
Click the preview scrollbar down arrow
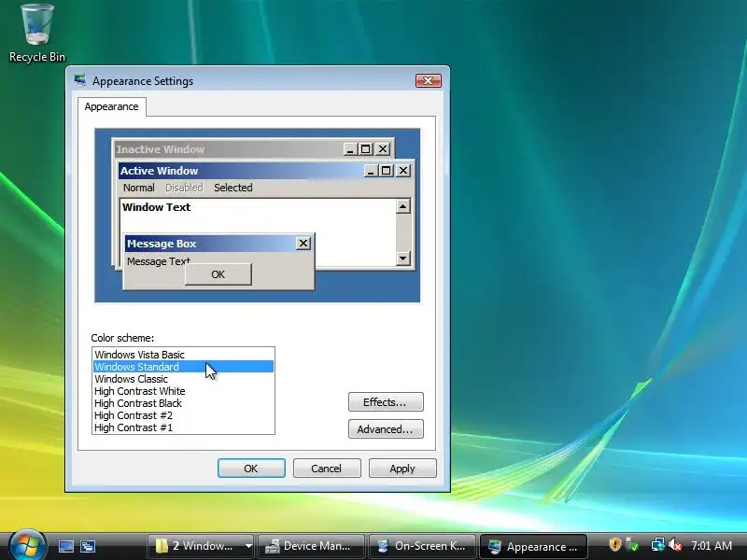tap(403, 259)
